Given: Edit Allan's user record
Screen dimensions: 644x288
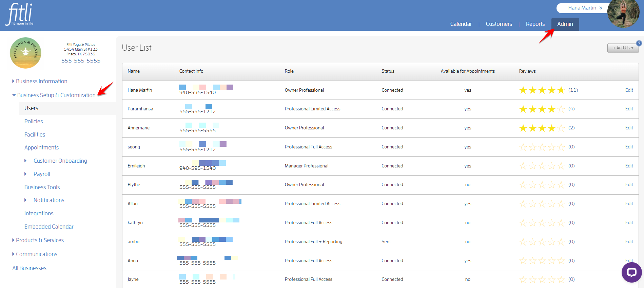Looking at the screenshot, I should pos(629,203).
